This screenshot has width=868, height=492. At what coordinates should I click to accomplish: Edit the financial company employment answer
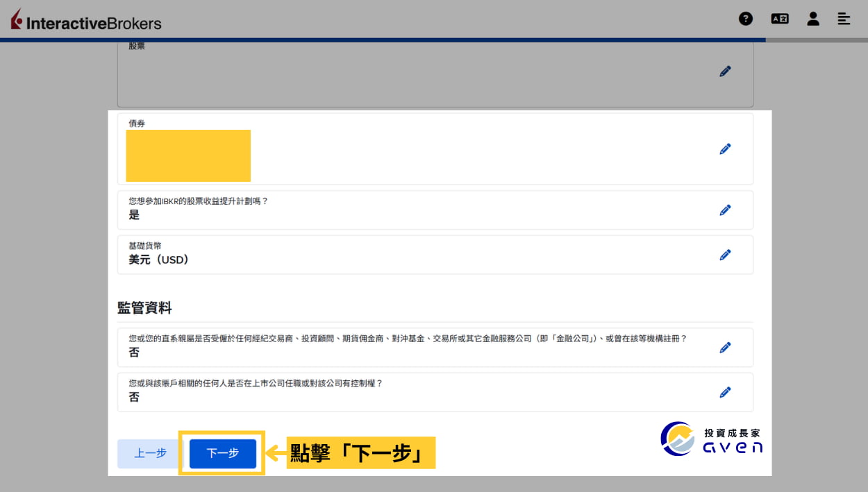click(726, 347)
